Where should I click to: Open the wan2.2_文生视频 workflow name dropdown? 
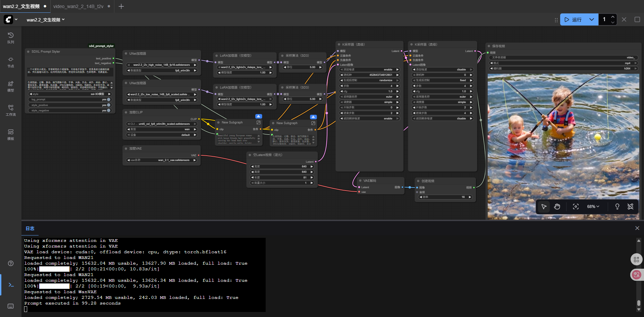click(x=46, y=20)
